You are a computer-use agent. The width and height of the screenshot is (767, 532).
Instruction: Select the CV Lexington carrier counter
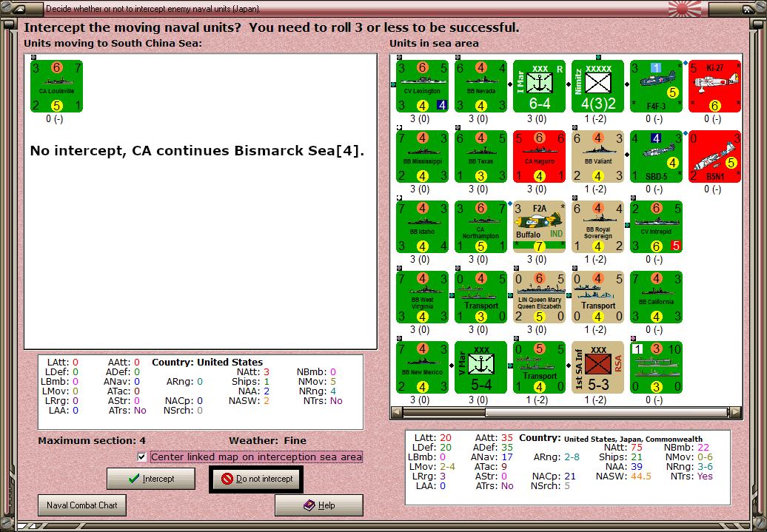[x=422, y=86]
